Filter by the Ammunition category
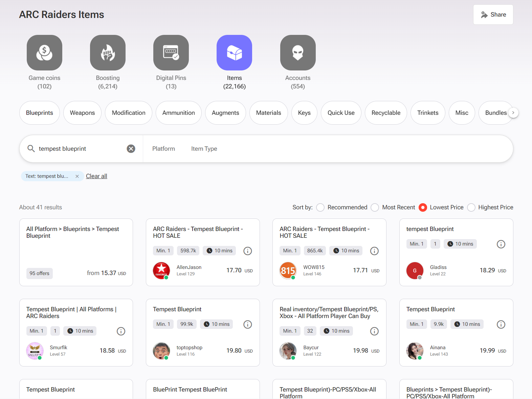Screen dimensions: 532x399 point(179,113)
